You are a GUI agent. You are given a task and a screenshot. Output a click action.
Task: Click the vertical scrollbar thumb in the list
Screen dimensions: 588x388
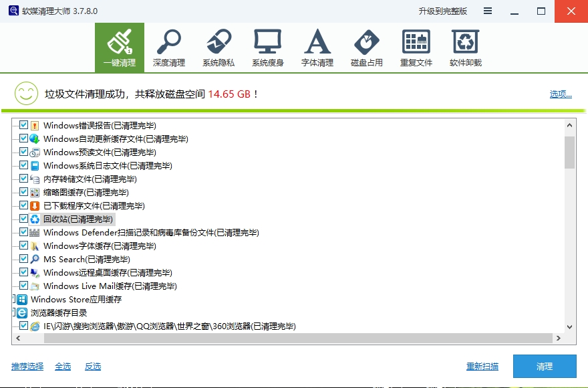tap(569, 152)
